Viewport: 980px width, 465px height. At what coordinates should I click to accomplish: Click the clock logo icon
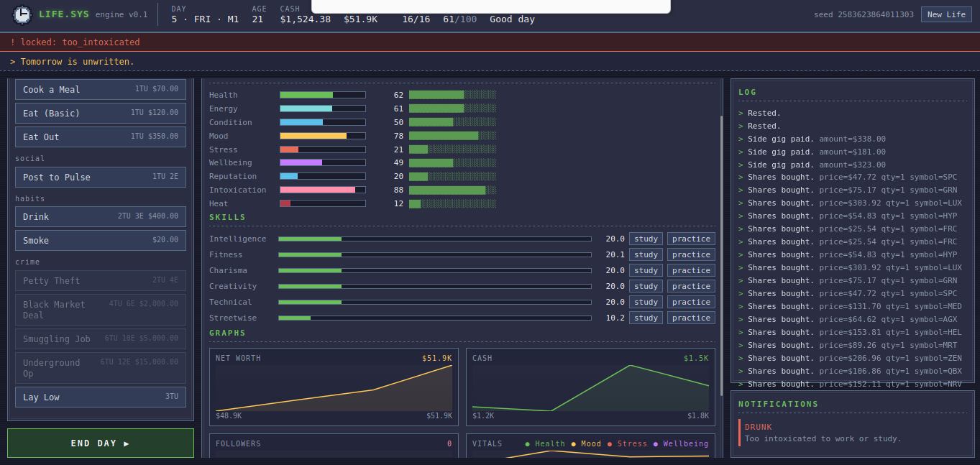(x=22, y=14)
